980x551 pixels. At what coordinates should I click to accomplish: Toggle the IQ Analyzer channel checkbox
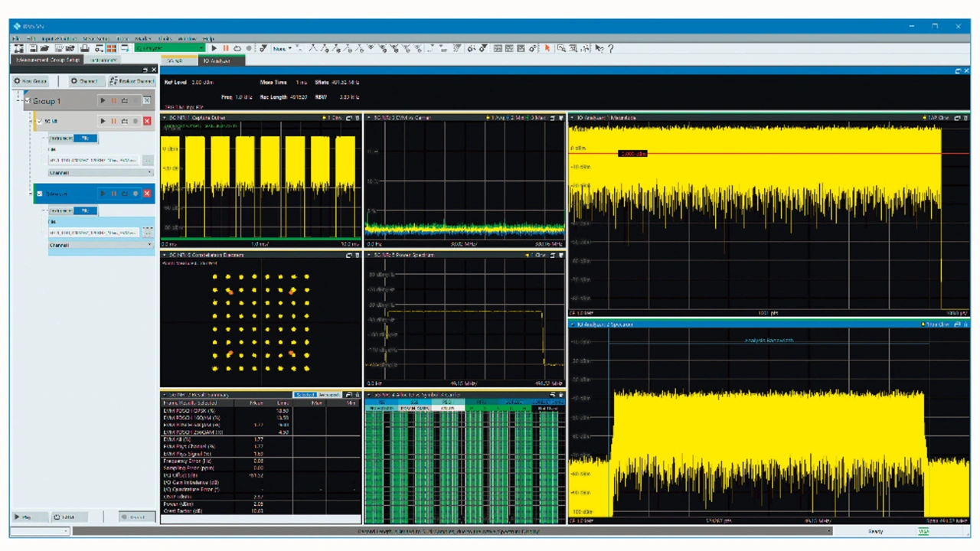[40, 194]
